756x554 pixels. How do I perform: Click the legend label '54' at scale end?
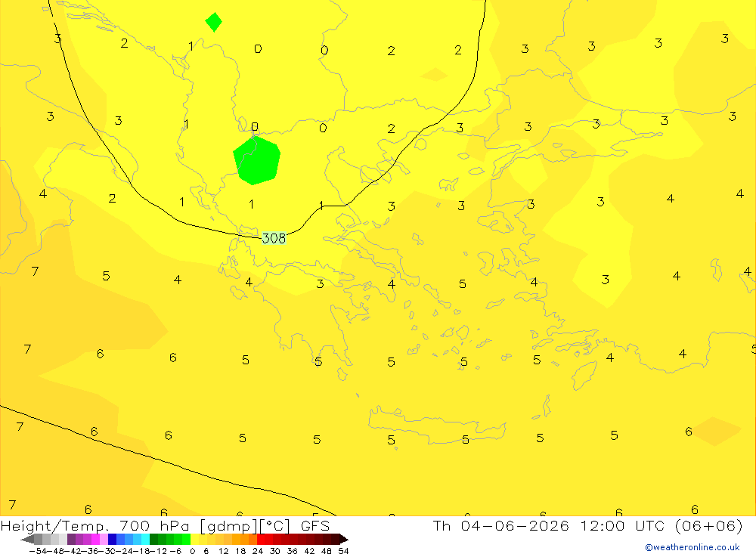point(343,551)
